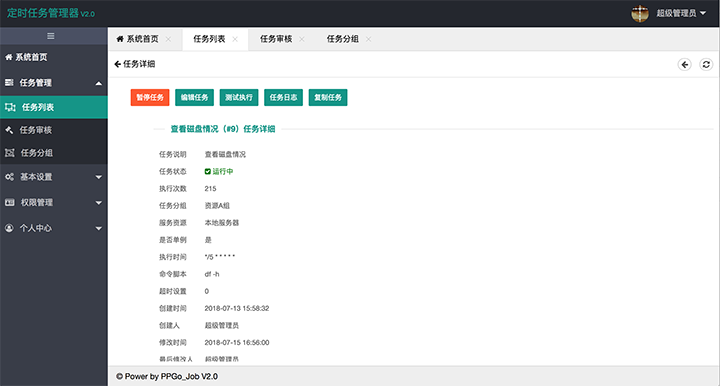
Task: Select 任务列表 in the sidebar
Action: coord(54,107)
